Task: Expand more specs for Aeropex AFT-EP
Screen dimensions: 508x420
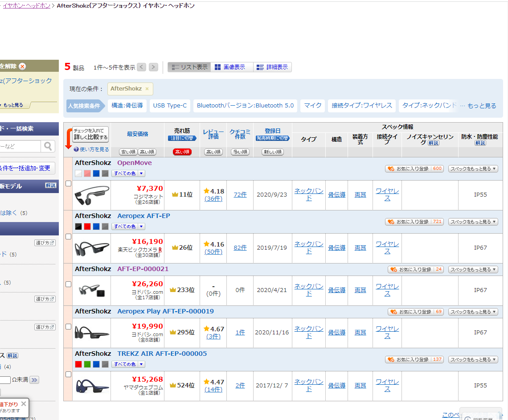Action: tap(473, 222)
